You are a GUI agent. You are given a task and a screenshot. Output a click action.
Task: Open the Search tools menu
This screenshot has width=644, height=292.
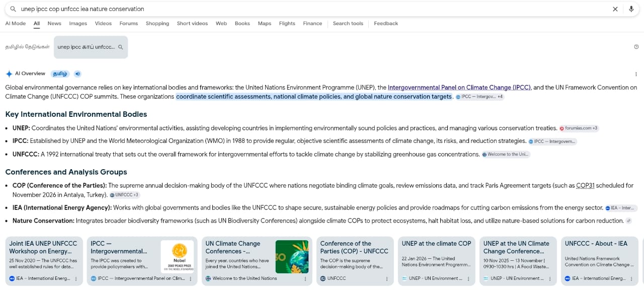click(348, 24)
